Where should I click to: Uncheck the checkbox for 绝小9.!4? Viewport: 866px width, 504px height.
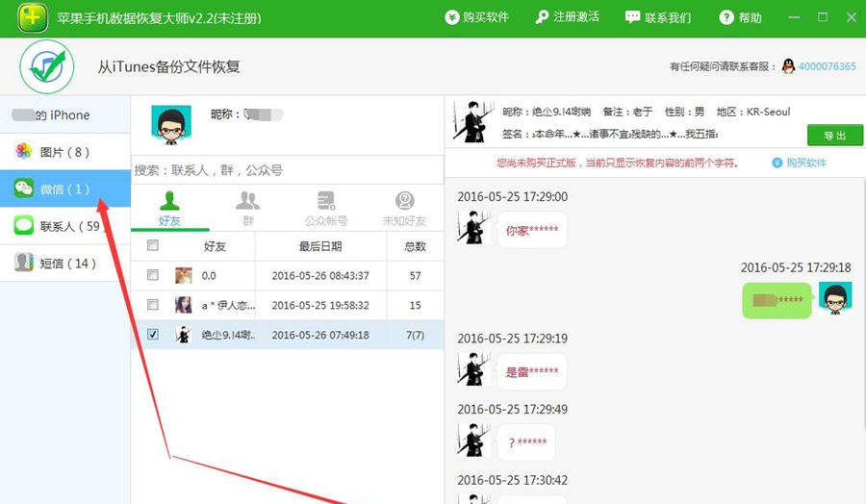(x=153, y=335)
